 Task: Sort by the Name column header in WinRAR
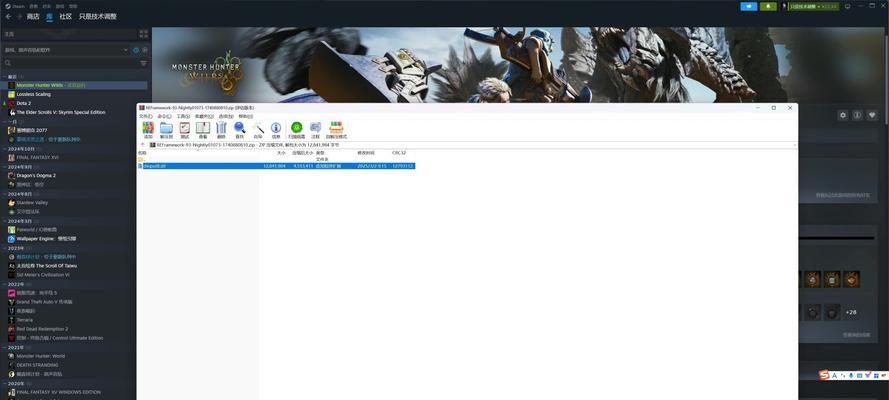[142, 152]
